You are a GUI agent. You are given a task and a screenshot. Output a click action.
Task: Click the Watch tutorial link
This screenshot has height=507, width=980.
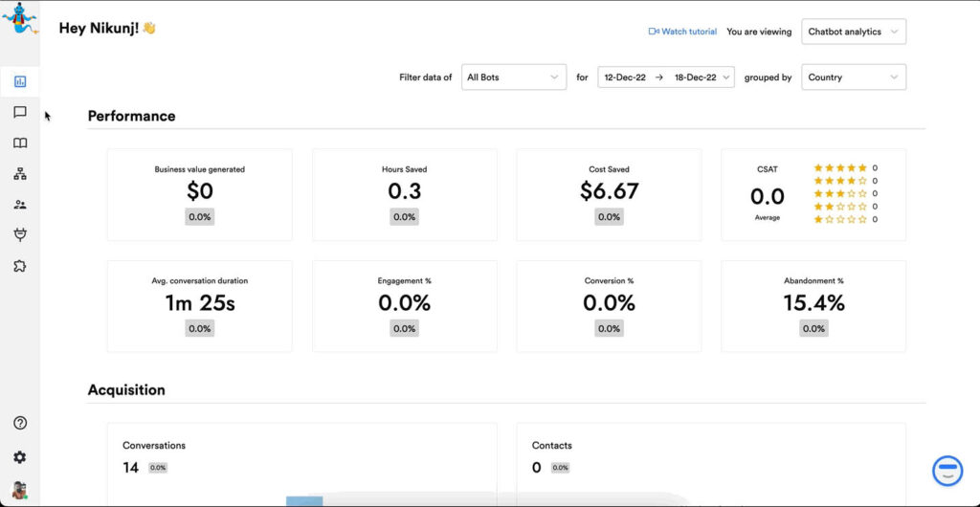click(682, 32)
